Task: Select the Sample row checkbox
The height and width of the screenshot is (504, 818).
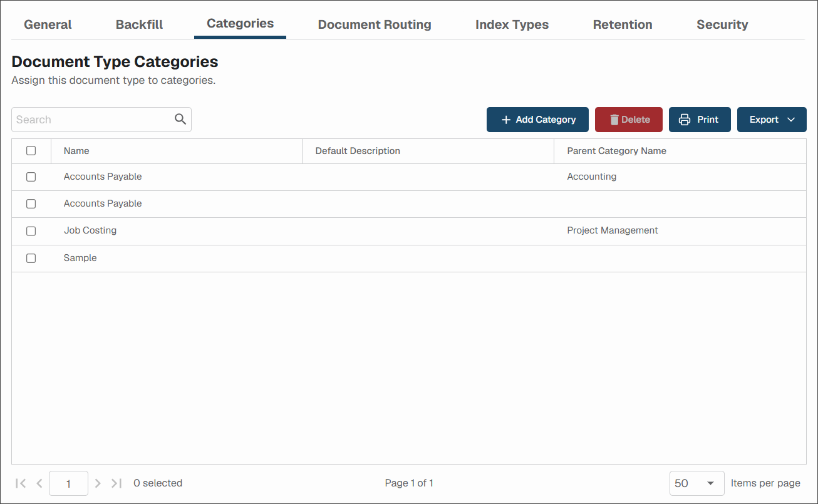Action: (x=31, y=258)
